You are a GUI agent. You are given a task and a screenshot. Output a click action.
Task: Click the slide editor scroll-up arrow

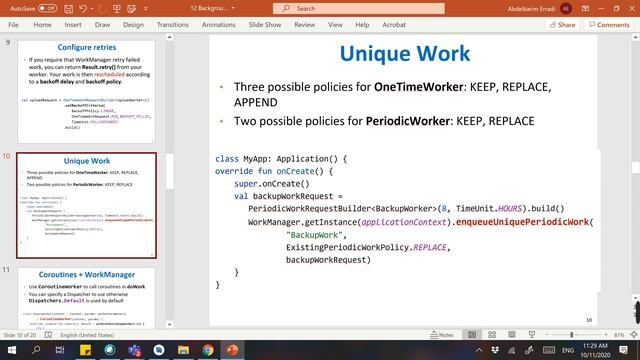pyautogui.click(x=636, y=37)
